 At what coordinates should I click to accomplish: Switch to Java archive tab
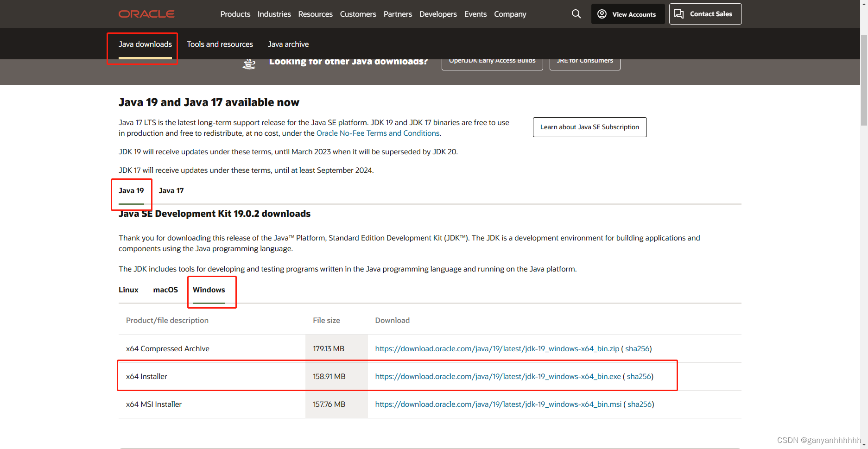click(x=288, y=44)
